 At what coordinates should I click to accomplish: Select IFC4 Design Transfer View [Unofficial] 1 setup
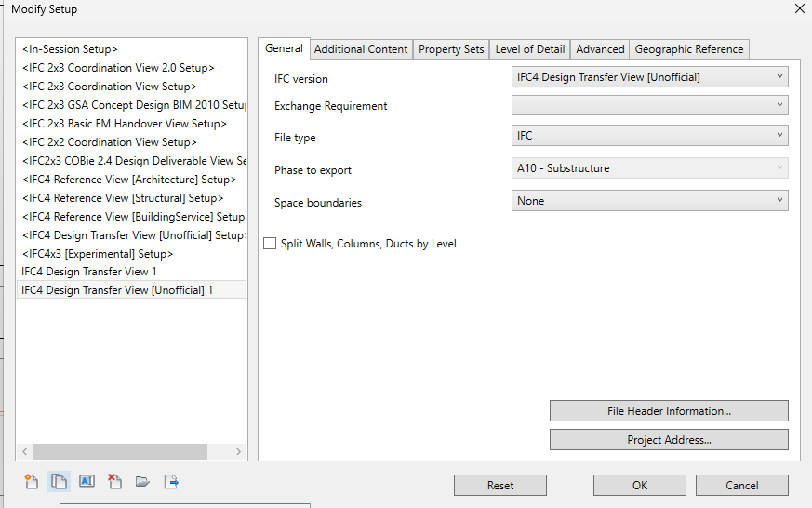tap(131, 290)
